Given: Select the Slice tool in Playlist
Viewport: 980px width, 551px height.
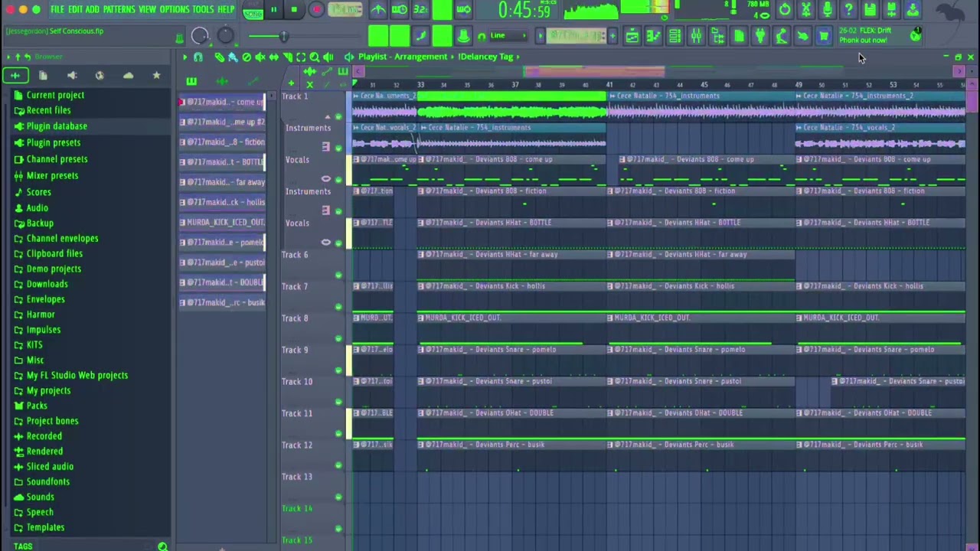Looking at the screenshot, I should pos(288,57).
